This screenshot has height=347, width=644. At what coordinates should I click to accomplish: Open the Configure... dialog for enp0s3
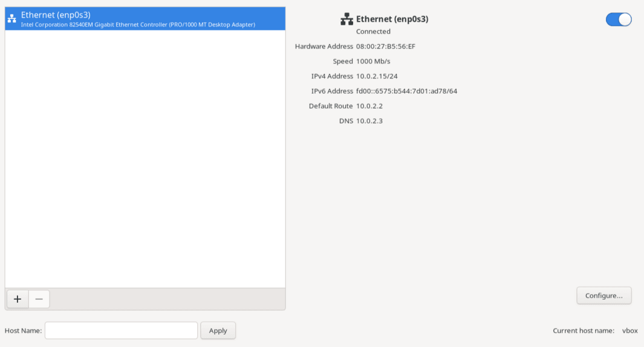coord(603,296)
